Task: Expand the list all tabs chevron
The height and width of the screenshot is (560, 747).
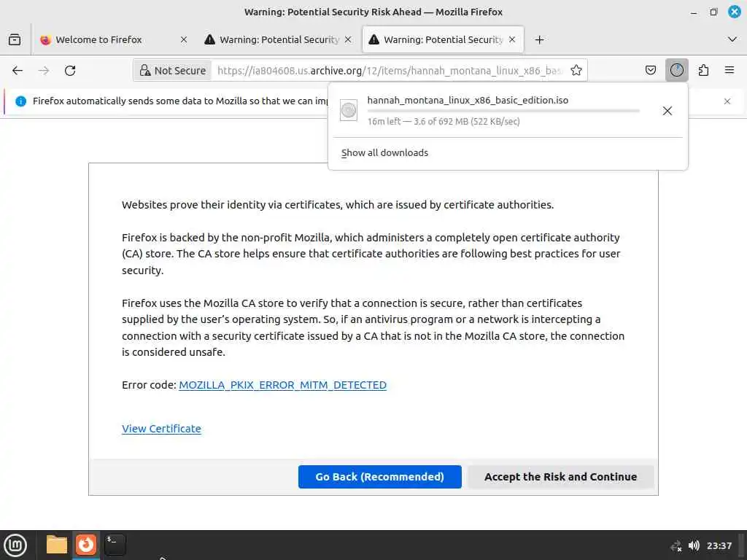Action: click(x=732, y=39)
